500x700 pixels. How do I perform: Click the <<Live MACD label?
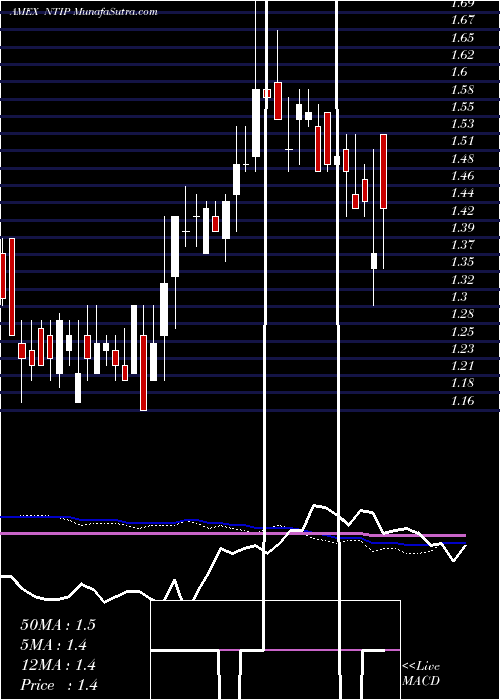pos(421,674)
